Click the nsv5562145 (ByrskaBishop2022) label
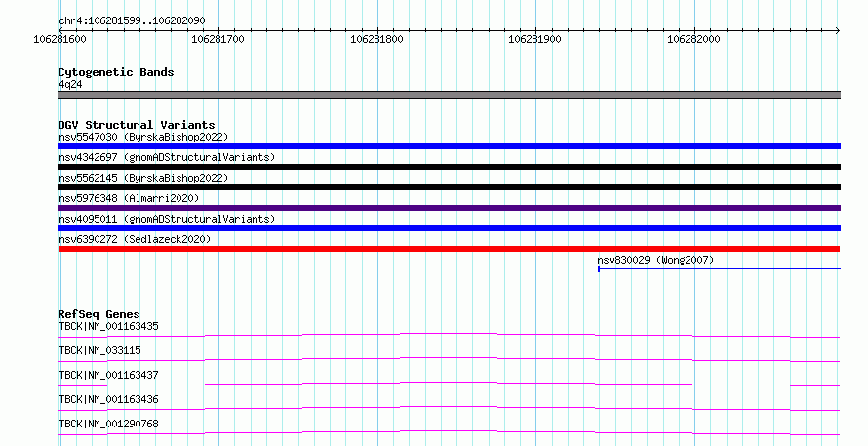Screen dimensions: 868x446 click(x=143, y=178)
